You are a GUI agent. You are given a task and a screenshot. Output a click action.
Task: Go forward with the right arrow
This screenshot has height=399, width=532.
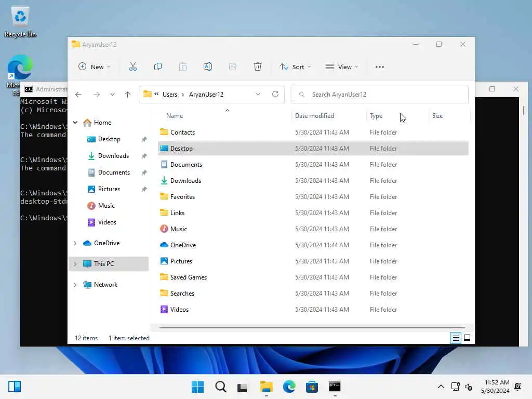coord(97,95)
